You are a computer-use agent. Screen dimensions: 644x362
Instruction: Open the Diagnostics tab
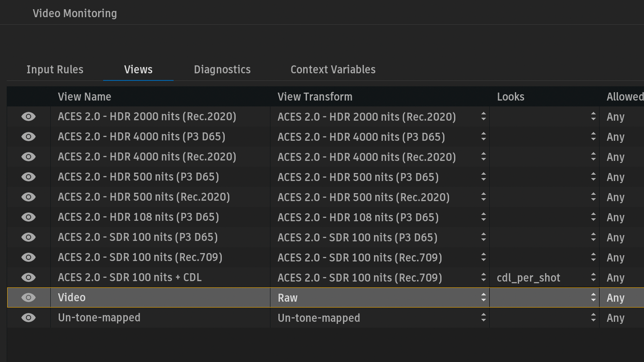point(222,70)
